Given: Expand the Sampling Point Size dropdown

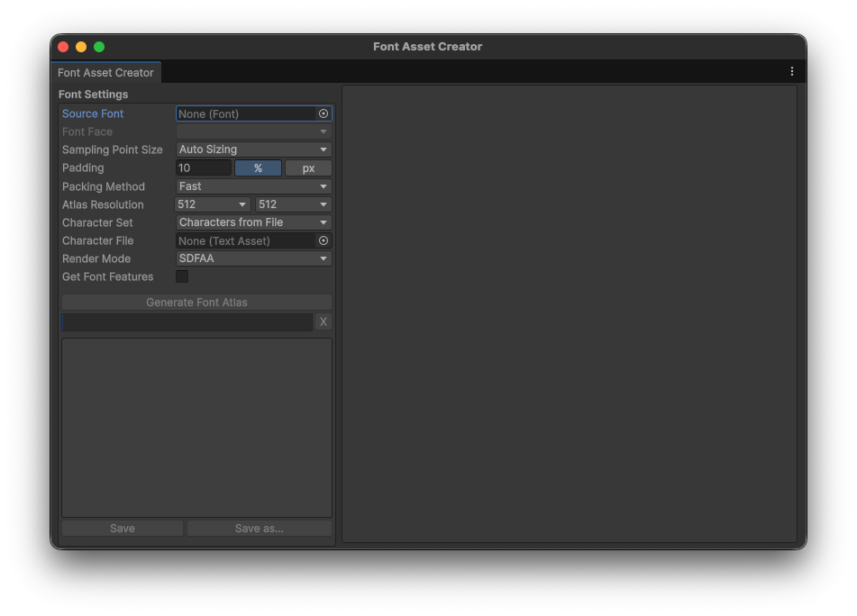Looking at the screenshot, I should [x=253, y=149].
